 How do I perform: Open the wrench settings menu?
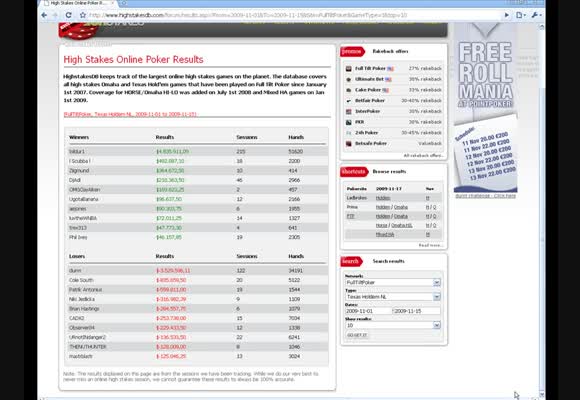coord(536,15)
